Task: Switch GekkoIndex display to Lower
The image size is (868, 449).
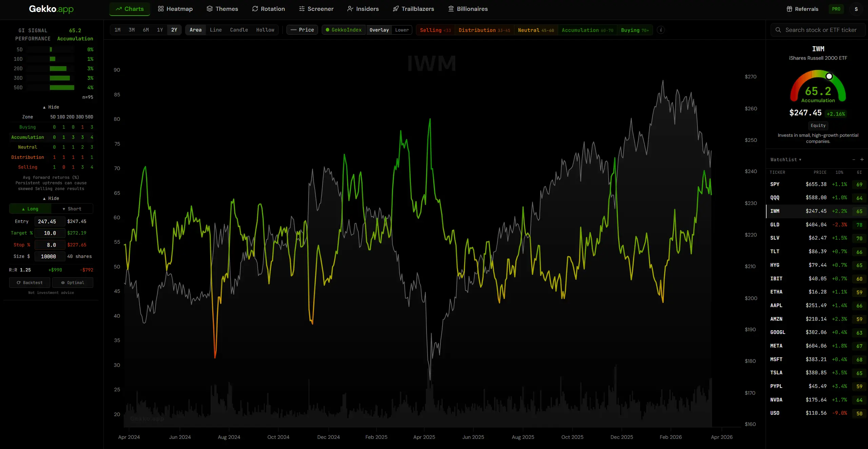Action: (x=401, y=30)
